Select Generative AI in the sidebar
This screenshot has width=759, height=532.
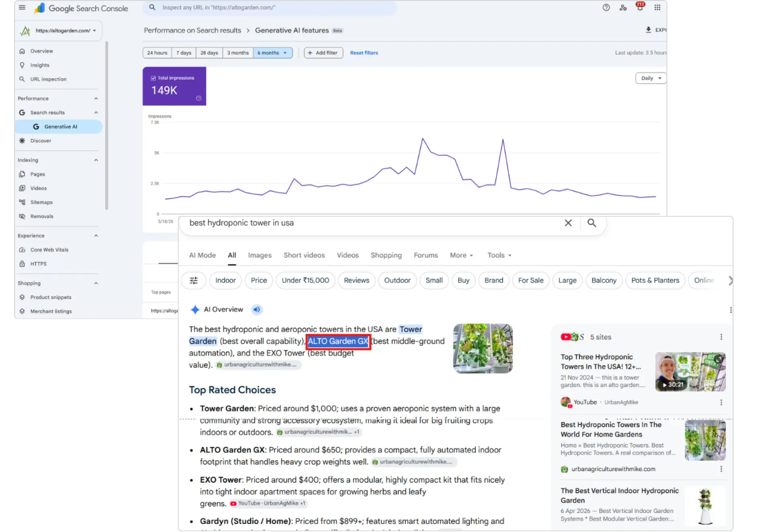tap(58, 127)
